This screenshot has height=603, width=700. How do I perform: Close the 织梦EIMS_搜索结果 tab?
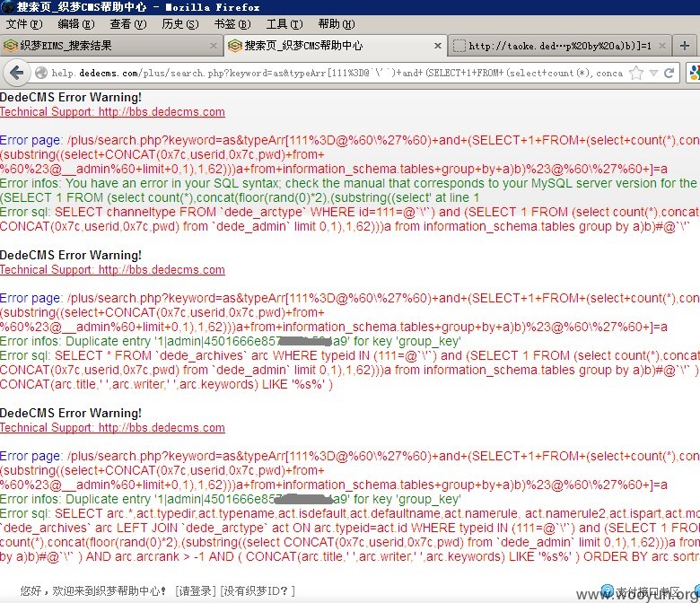(214, 46)
